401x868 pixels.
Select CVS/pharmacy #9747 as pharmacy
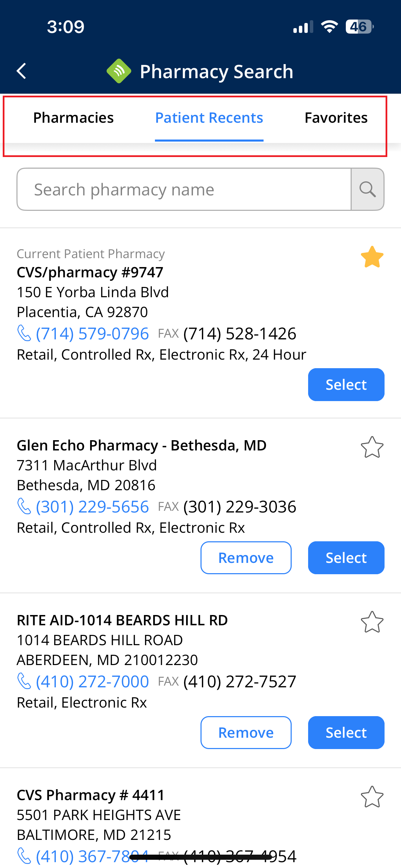click(346, 385)
